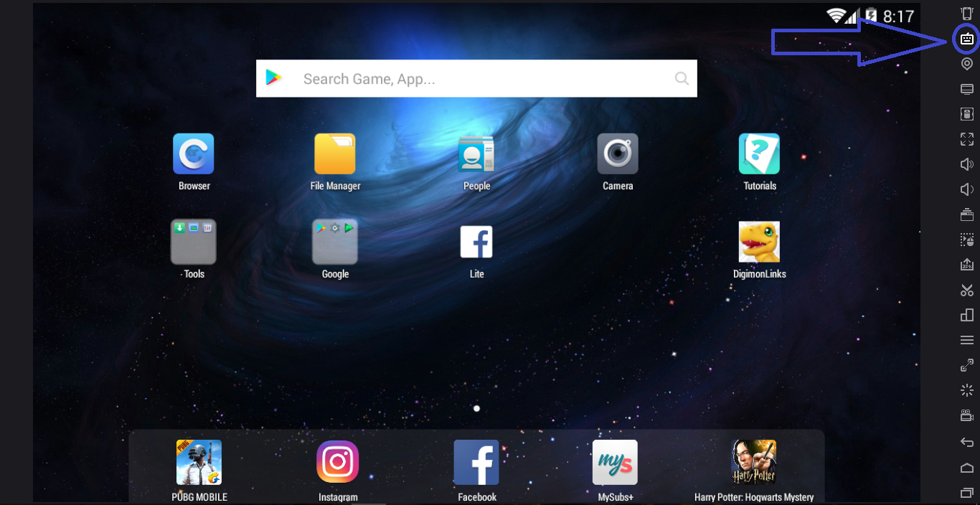Click the three-lines menu icon in sidebar
980x505 pixels.
point(967,340)
